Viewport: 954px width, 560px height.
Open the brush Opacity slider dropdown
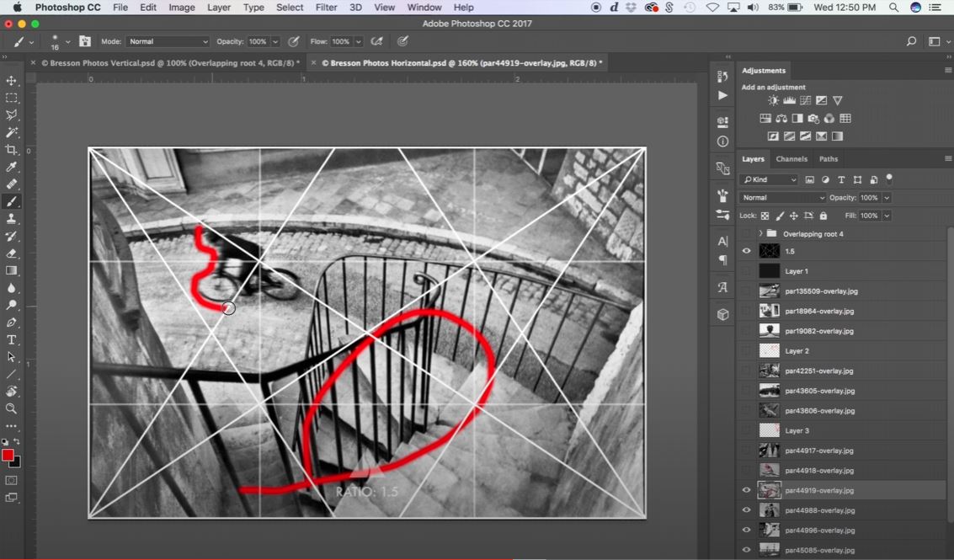pos(275,41)
